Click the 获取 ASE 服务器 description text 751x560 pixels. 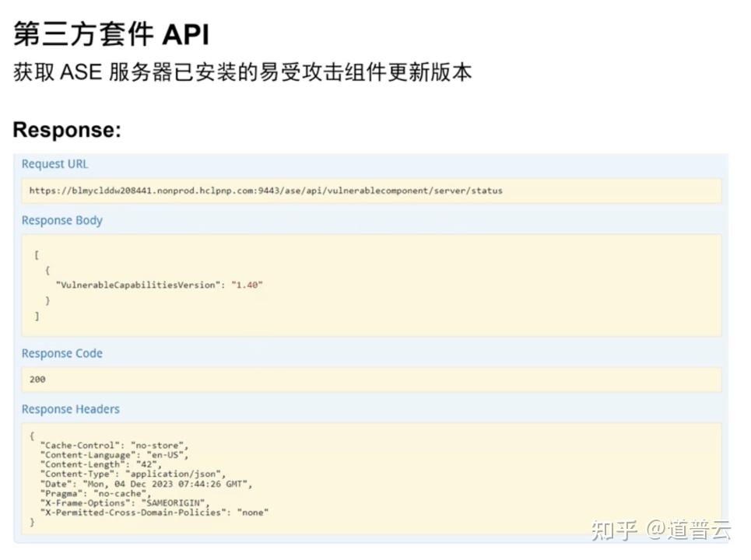tap(241, 72)
